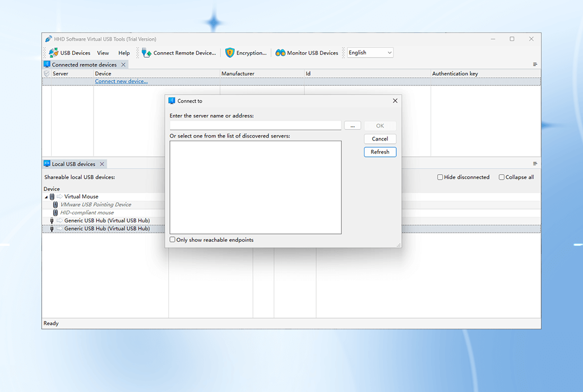Switch to the Connected remote devices tab
This screenshot has height=392, width=583.
(83, 64)
